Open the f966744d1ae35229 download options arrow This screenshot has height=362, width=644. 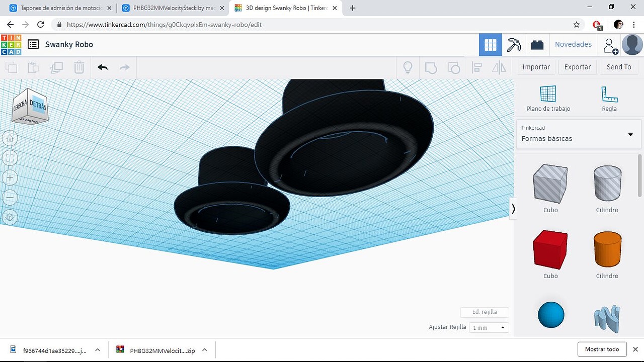point(98,350)
